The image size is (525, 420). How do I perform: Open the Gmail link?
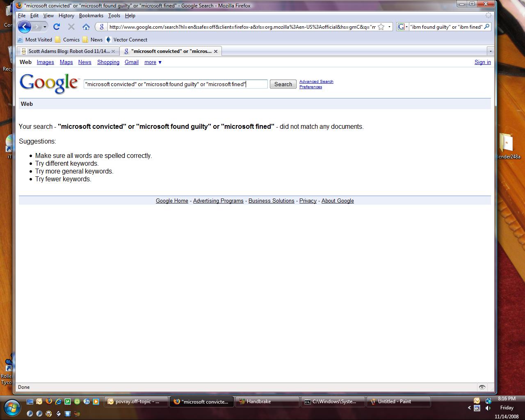coord(132,62)
